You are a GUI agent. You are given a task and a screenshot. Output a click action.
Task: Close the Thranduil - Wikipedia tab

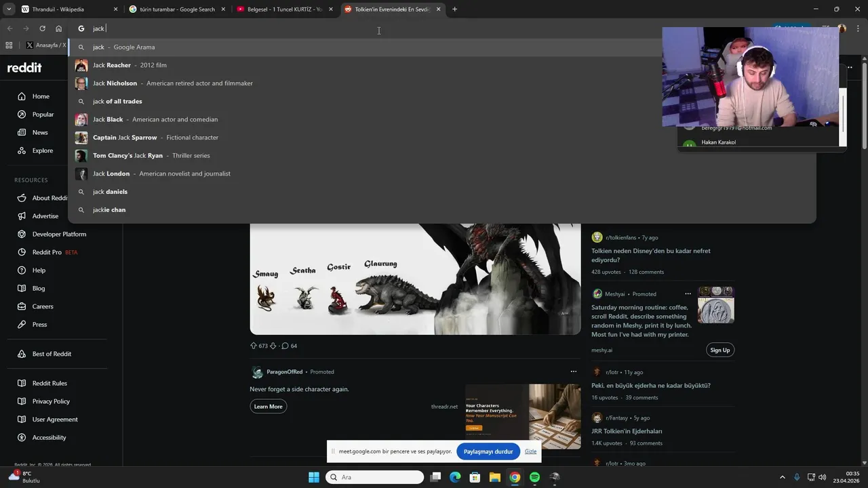point(115,9)
